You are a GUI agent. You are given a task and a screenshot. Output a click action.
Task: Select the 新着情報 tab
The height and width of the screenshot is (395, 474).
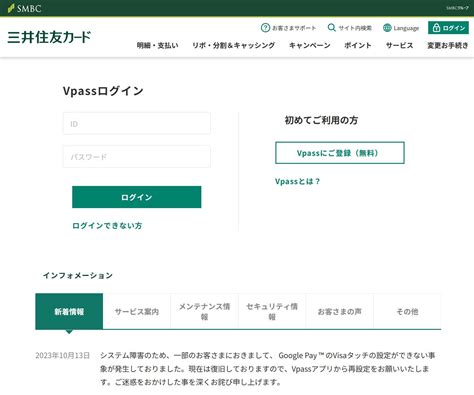[69, 311]
